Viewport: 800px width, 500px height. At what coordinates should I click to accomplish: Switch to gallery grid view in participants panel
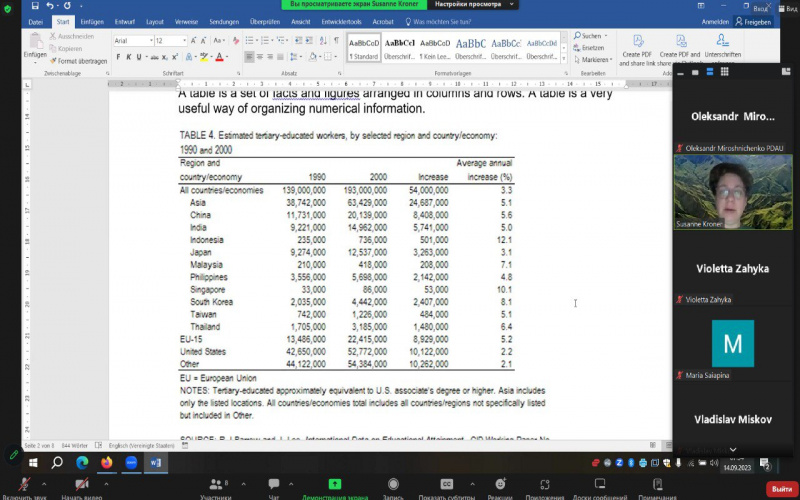click(x=724, y=72)
